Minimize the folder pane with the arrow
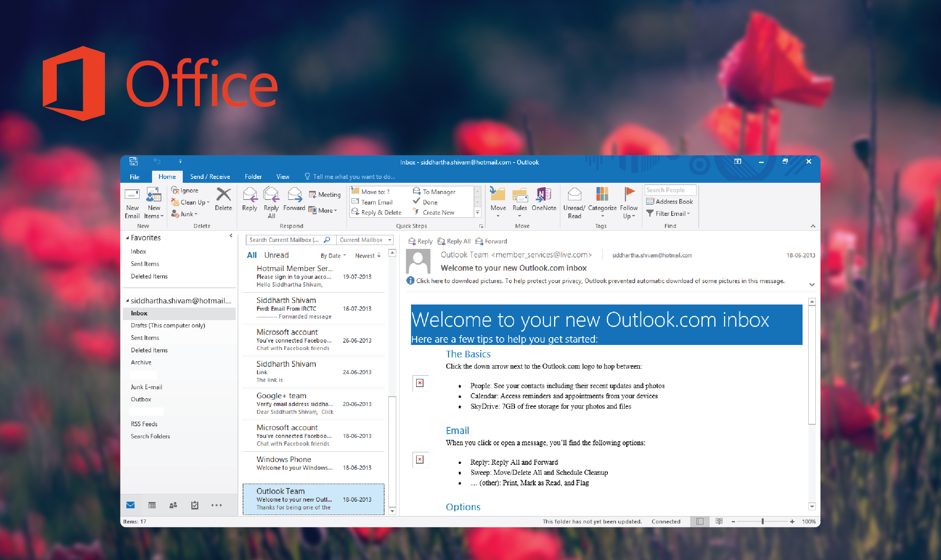 coord(231,236)
